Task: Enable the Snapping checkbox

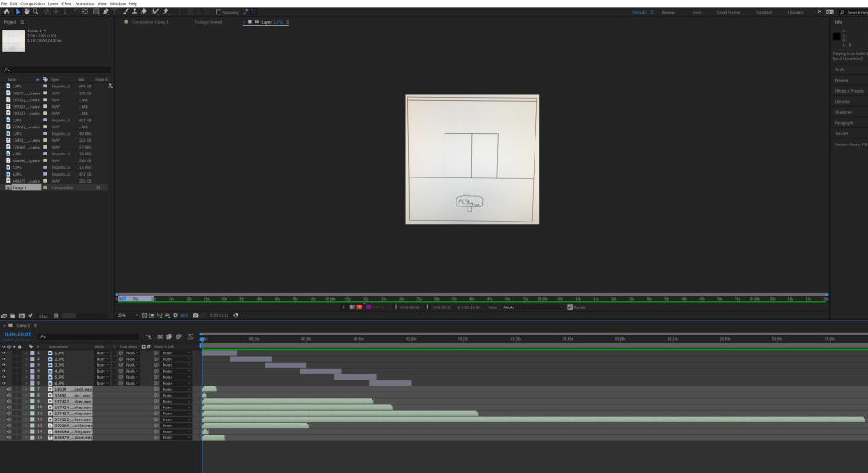Action: click(218, 12)
